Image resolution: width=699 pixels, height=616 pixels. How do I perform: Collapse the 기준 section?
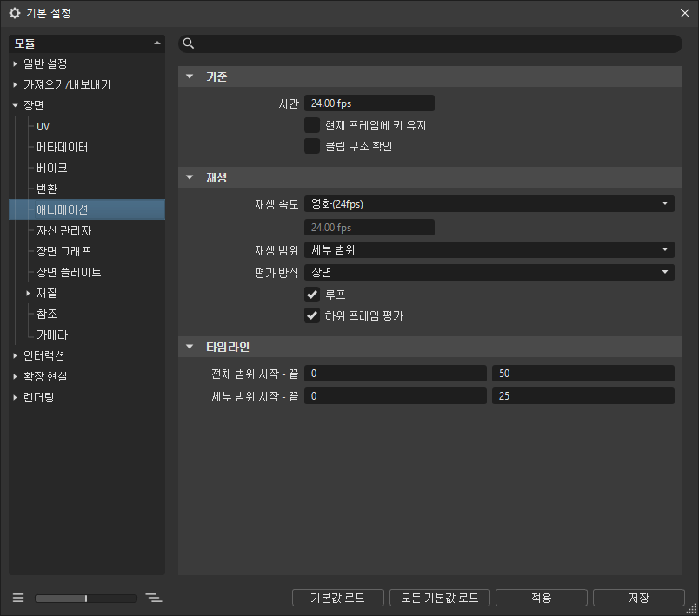coord(190,76)
